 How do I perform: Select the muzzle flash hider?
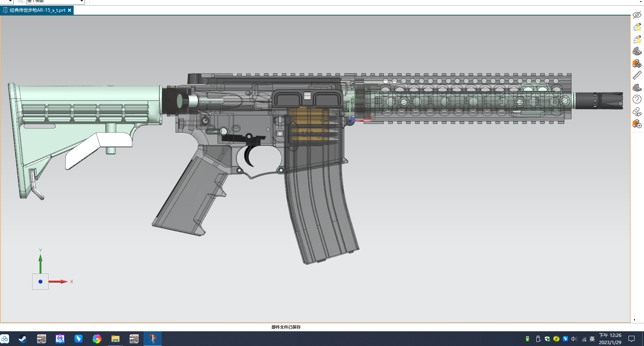click(x=599, y=100)
